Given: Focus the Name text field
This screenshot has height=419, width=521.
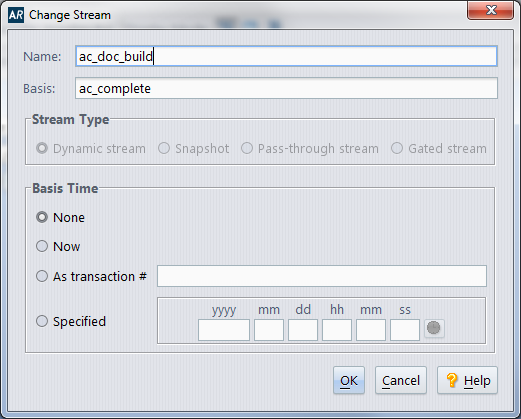Looking at the screenshot, I should (286, 56).
